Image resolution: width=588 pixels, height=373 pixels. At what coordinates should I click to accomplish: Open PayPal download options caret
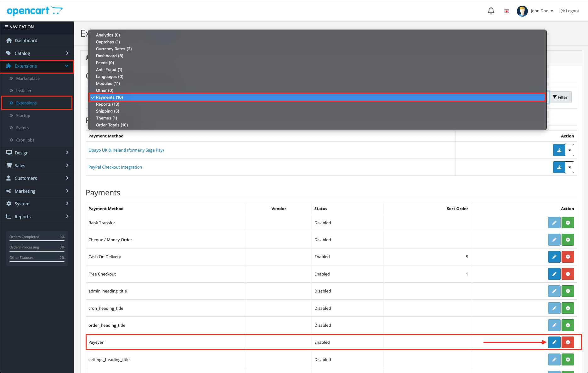[x=570, y=167]
